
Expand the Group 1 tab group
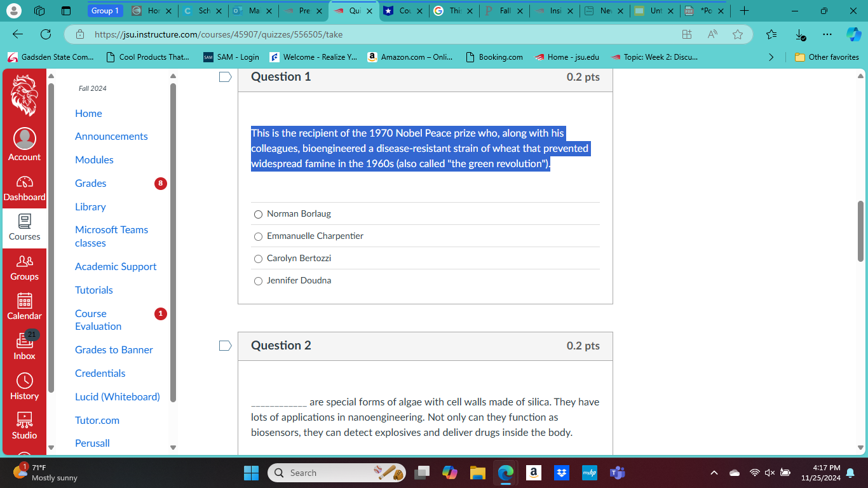point(105,11)
